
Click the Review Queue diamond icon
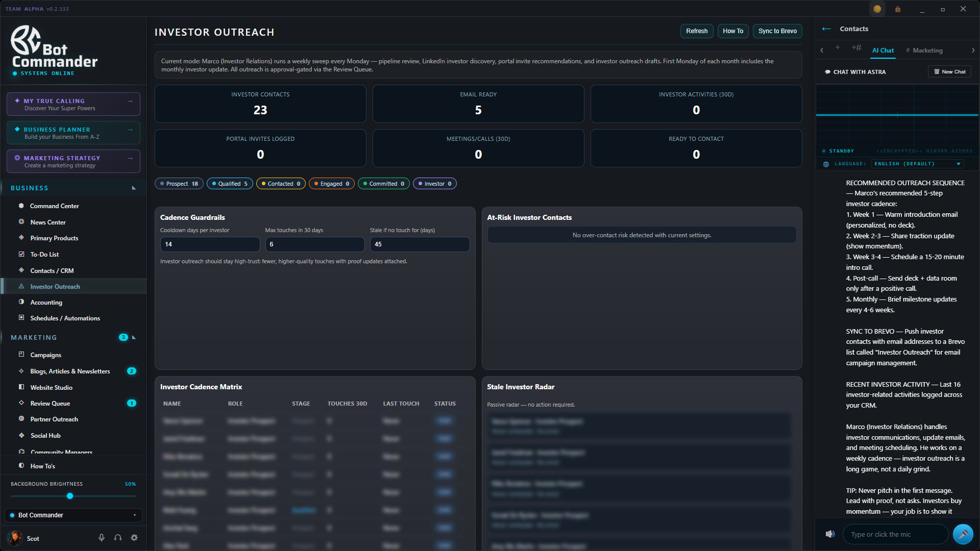coord(21,403)
